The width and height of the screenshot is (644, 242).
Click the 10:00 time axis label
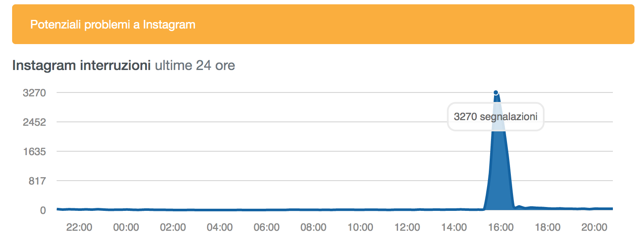tap(360, 227)
